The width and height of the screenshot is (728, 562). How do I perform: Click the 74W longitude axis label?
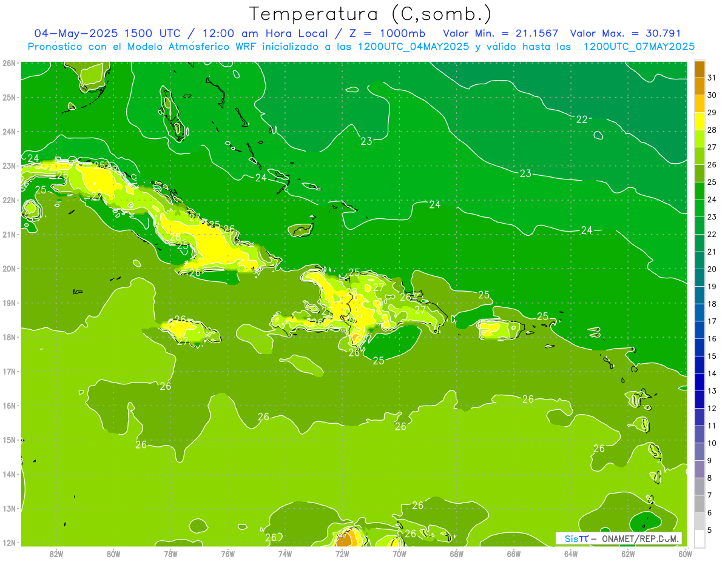click(285, 554)
